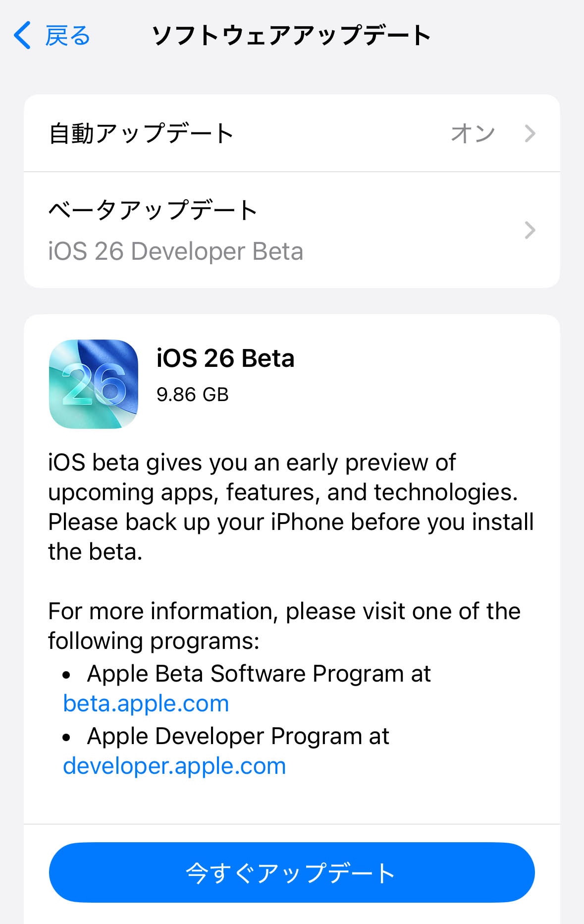The height and width of the screenshot is (924, 584).
Task: Click the chevron beside ベータアップデート
Action: 530,230
